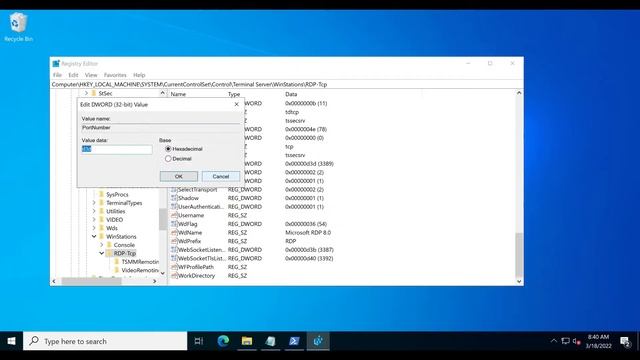Expand the TerminalTypes tree node
Image resolution: width=640 pixels, height=360 pixels.
pos(94,203)
